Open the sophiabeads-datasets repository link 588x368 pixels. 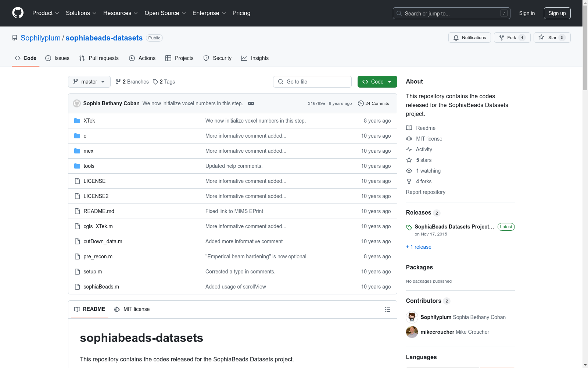(104, 38)
